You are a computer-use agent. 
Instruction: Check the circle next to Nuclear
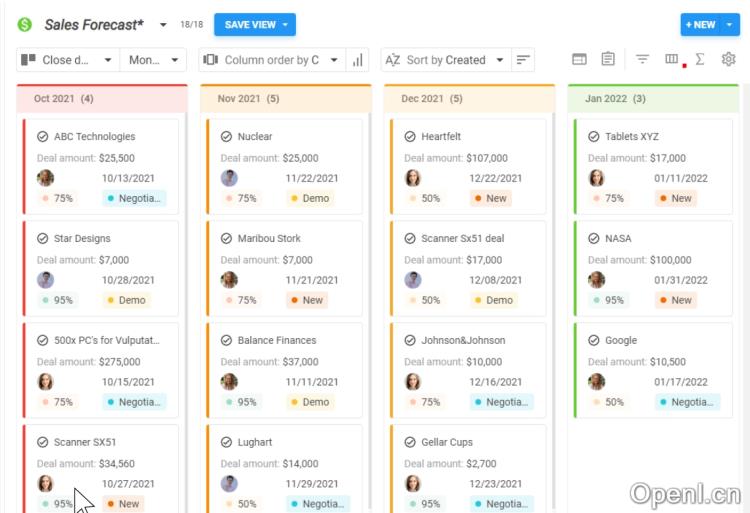click(x=227, y=137)
